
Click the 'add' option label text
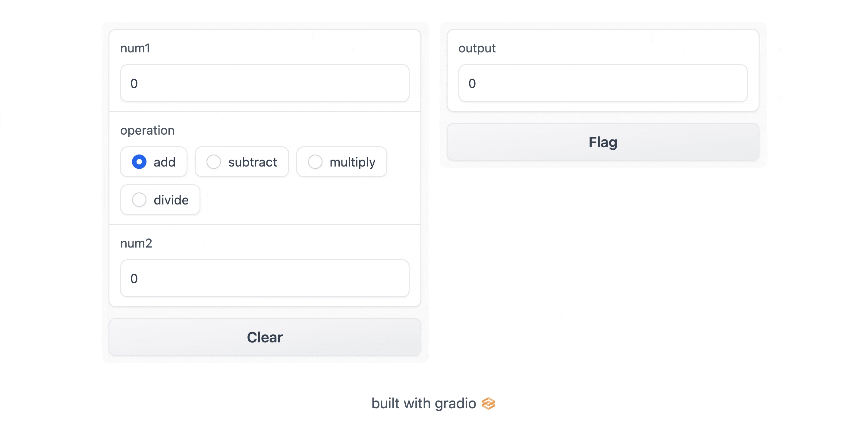pos(165,162)
